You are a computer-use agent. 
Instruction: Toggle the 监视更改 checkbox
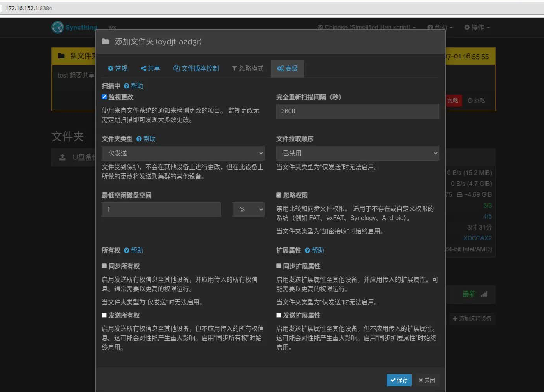click(104, 97)
